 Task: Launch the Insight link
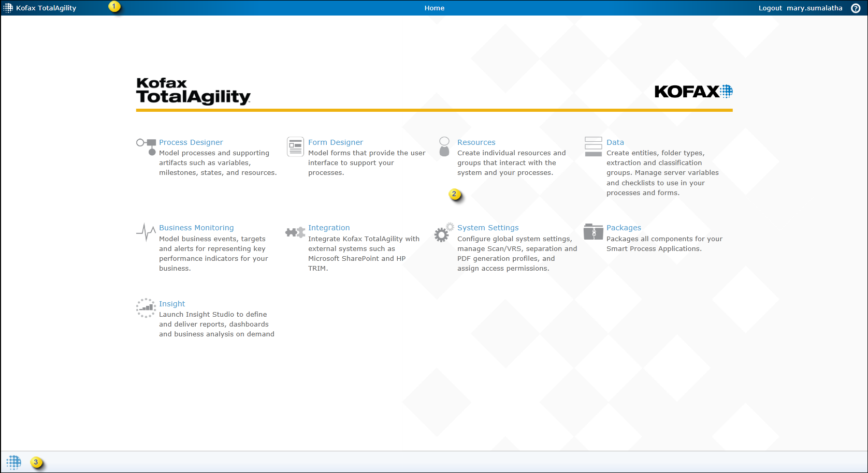172,304
